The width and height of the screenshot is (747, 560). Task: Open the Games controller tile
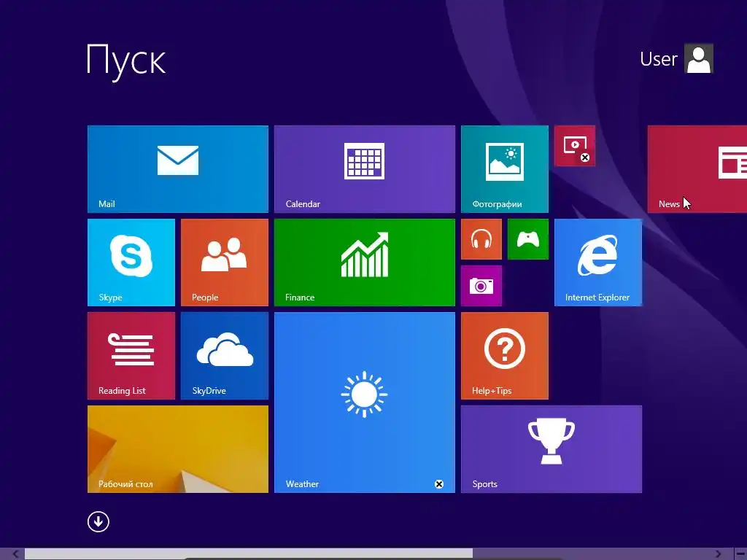pos(528,239)
